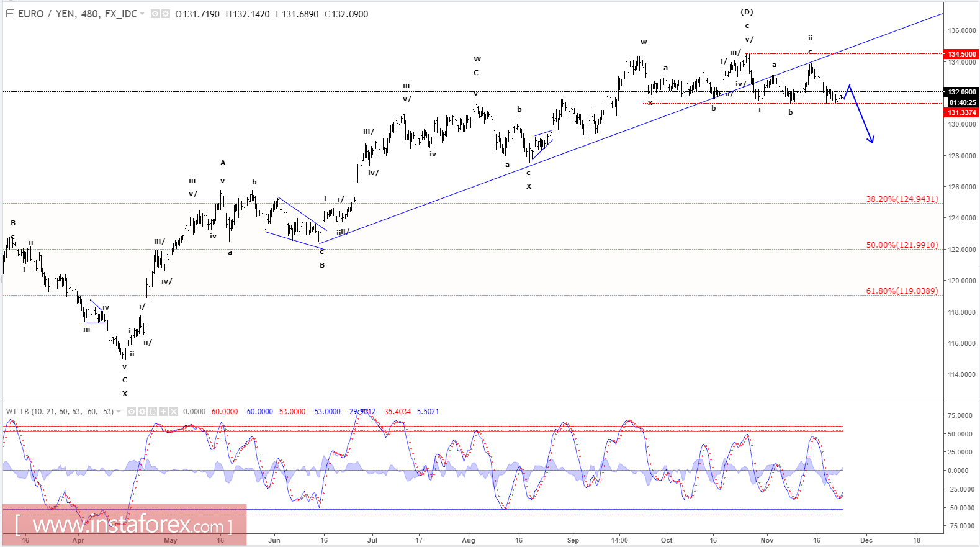Click the Apr label on time axis
The width and height of the screenshot is (980, 547).
click(78, 540)
